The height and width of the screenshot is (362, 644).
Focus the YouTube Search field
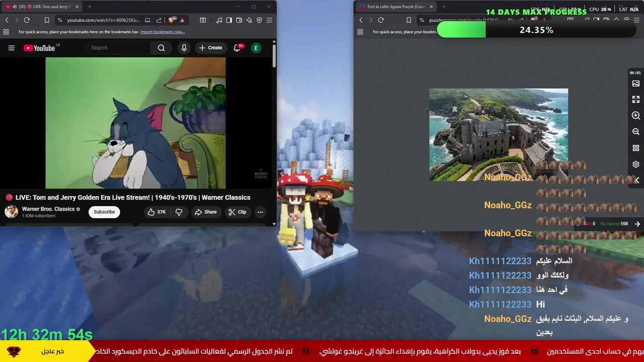coord(119,48)
